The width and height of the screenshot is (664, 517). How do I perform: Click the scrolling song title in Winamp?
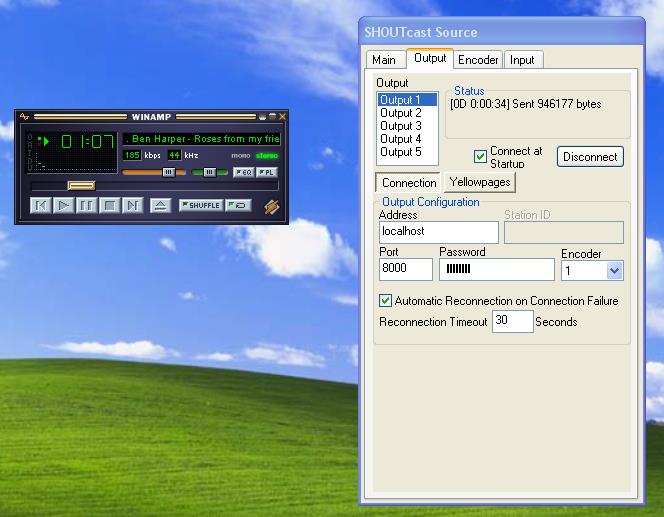(x=202, y=138)
